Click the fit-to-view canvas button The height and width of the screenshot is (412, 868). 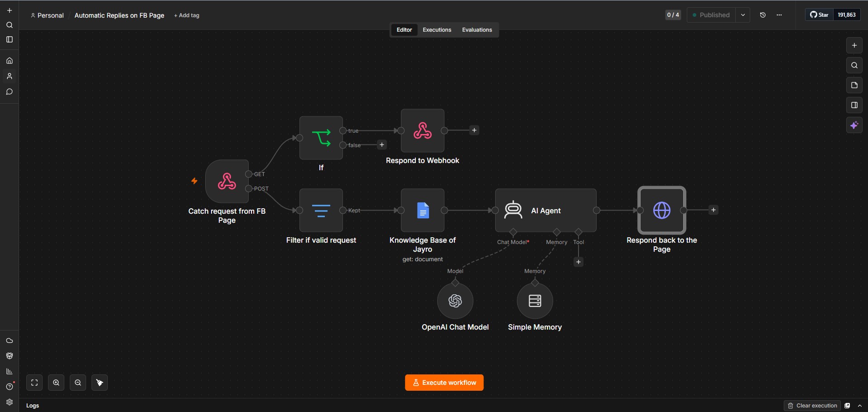click(x=34, y=383)
